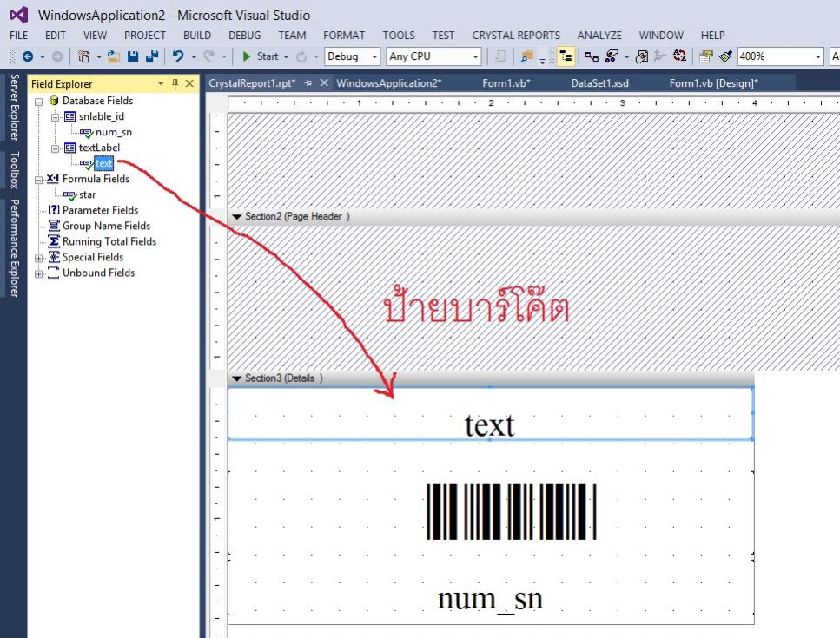Image resolution: width=840 pixels, height=638 pixels.
Task: Collapse the Database Fields node
Action: point(38,102)
